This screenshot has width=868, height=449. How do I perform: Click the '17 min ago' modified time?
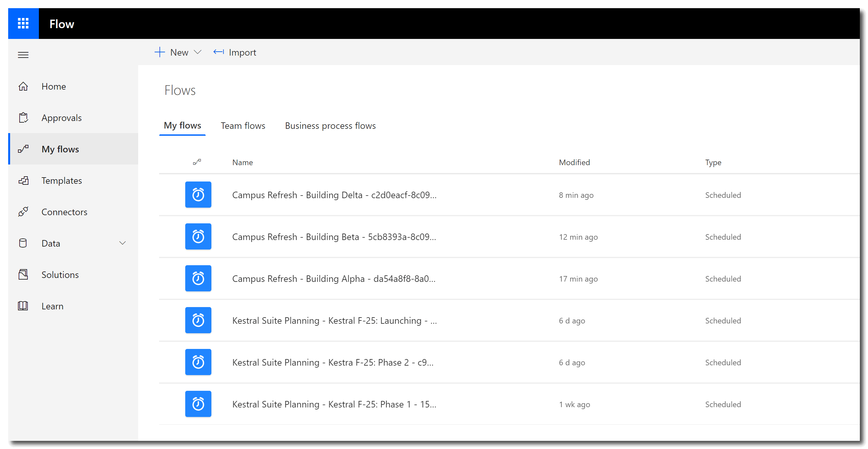(x=579, y=279)
